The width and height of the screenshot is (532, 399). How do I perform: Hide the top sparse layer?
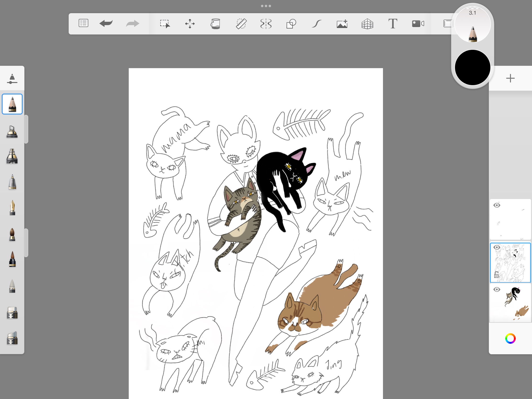click(497, 205)
